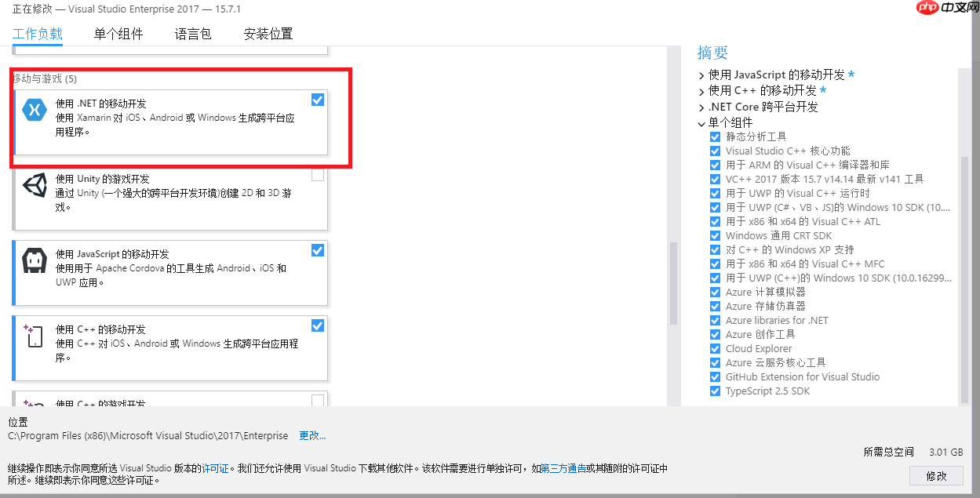The width and height of the screenshot is (980, 498).
Task: Collapse the 单个组件 summary section
Action: pyautogui.click(x=701, y=123)
